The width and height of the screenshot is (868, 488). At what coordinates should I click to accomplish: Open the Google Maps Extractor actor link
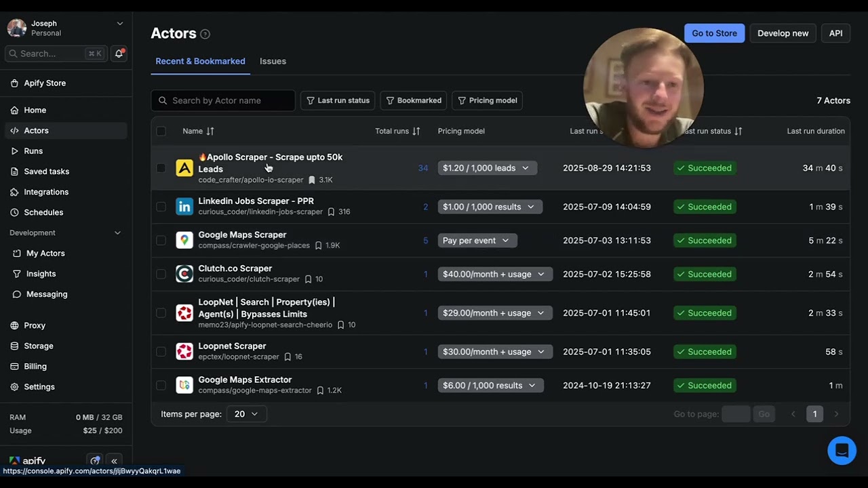click(x=245, y=380)
